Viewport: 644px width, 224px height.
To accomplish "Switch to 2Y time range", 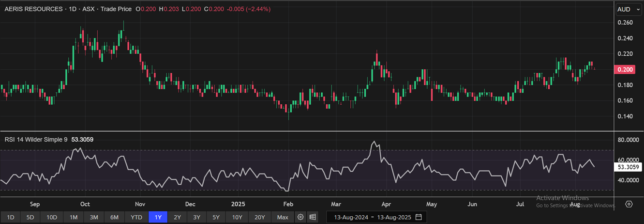I will (x=178, y=217).
